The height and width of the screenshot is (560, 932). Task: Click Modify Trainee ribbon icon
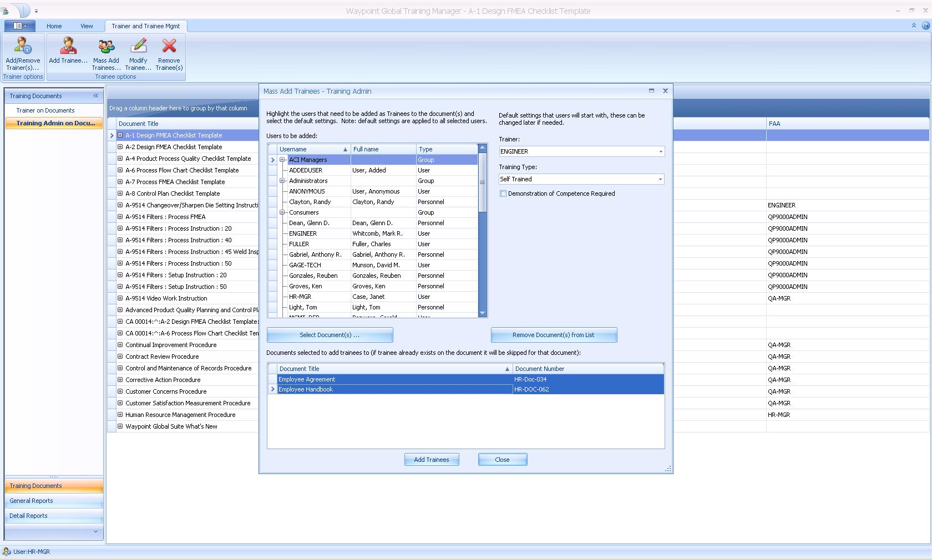(x=138, y=53)
